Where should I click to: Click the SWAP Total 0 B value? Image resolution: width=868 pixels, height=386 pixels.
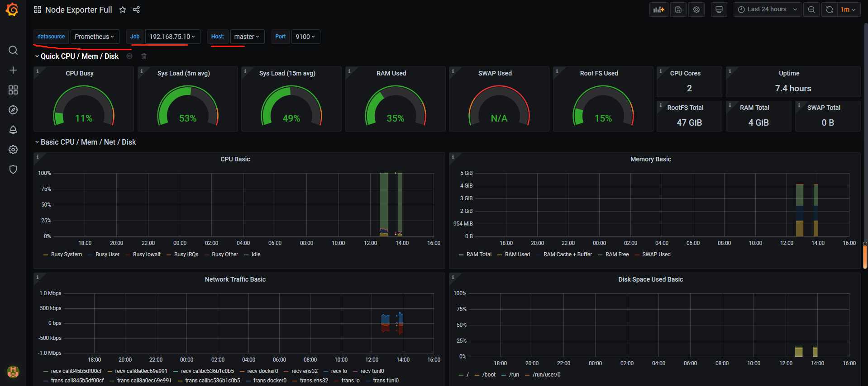[828, 122]
